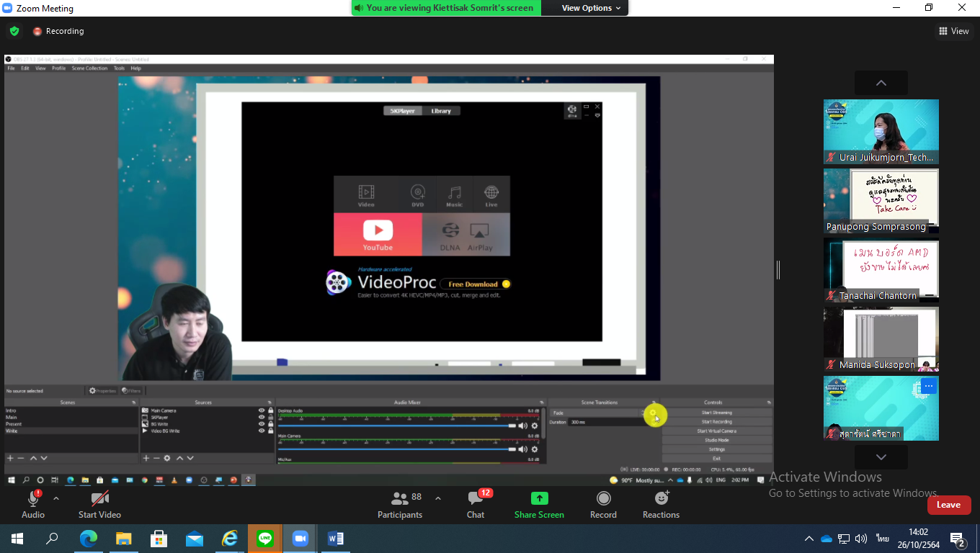This screenshot has height=553, width=980.
Task: Remove scene with the minus icon in OBS Scenes
Action: pos(21,458)
